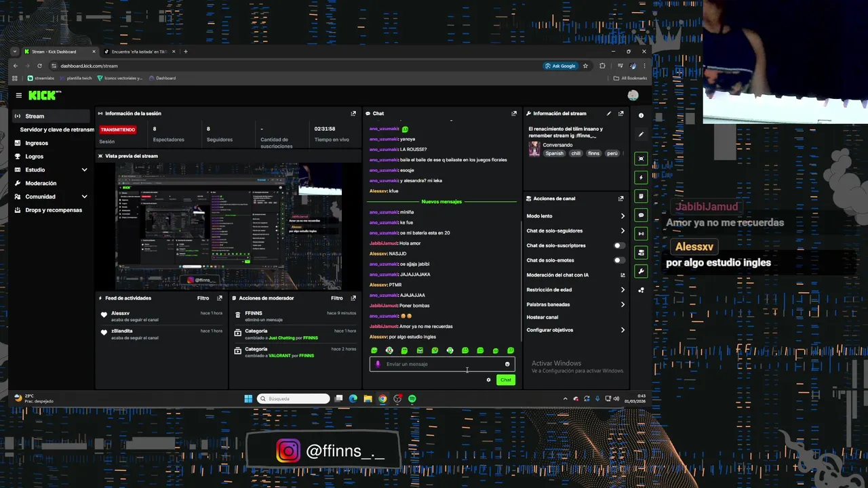Open All Bookmarks folder
Screen dimensions: 868x488
[x=631, y=78]
